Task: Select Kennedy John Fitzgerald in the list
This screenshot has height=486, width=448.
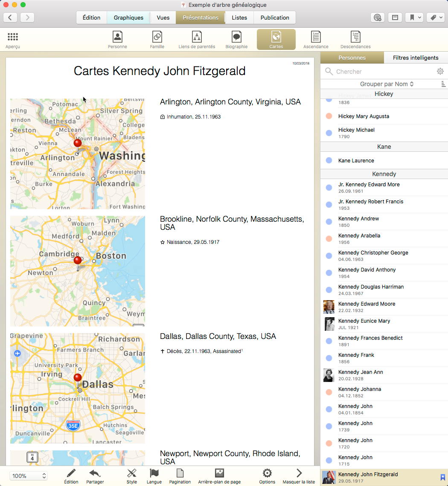Action: pyautogui.click(x=384, y=477)
